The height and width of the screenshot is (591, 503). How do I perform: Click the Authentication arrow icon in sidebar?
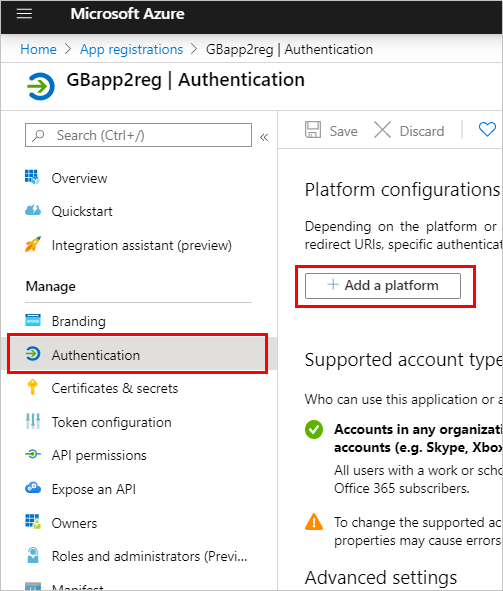(33, 354)
